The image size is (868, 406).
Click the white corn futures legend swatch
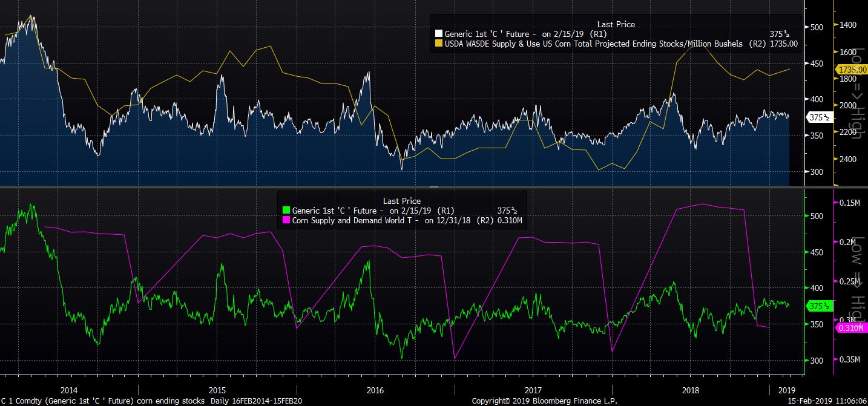[439, 34]
